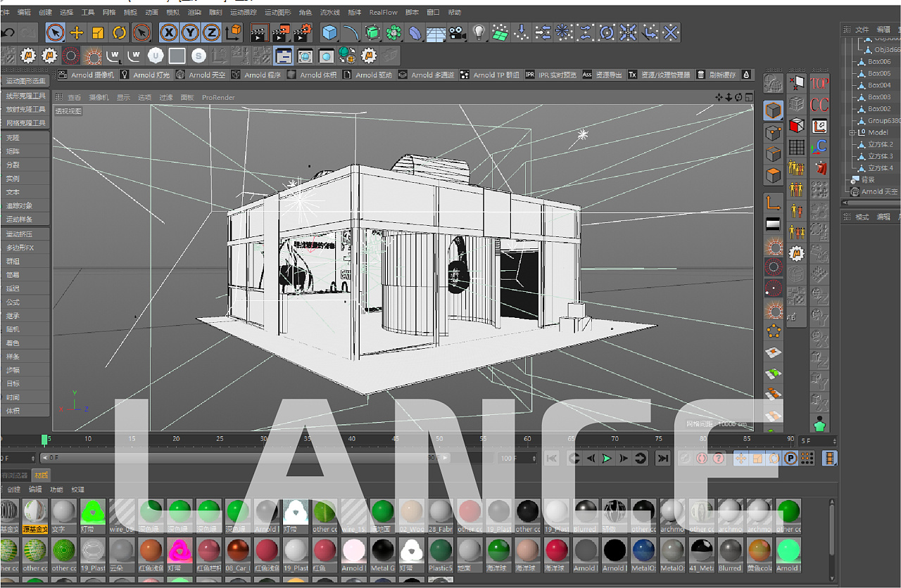Screen dimensions: 901x588
Task: Click the polygon mode cube icon
Action: (x=774, y=175)
